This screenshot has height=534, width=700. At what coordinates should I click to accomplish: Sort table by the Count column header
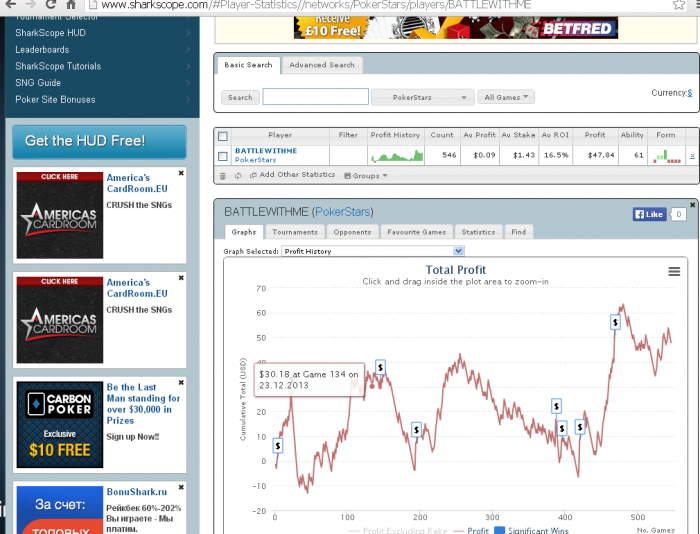(442, 135)
